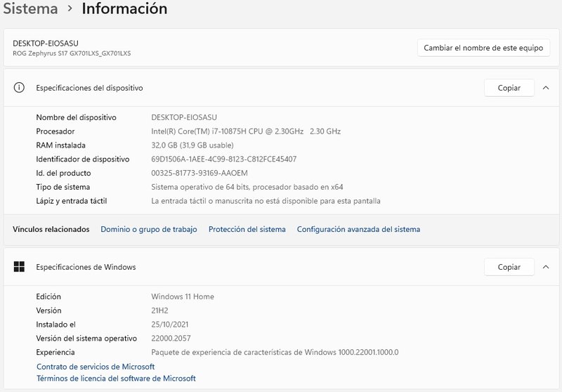Image resolution: width=562 pixels, height=392 pixels.
Task: Select the DESKTOP-EIOSASU header name
Action: (46, 44)
